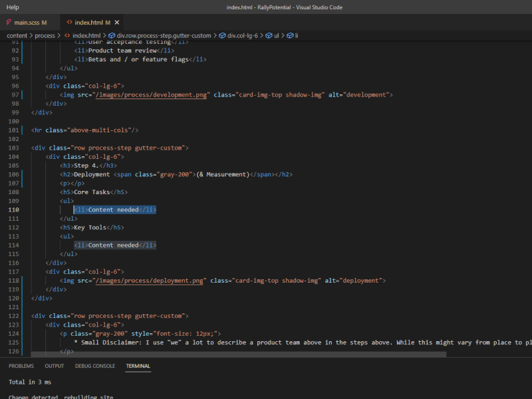Click the alt="development" attribute value
Image resolution: width=532 pixels, height=399 pixels.
point(366,94)
